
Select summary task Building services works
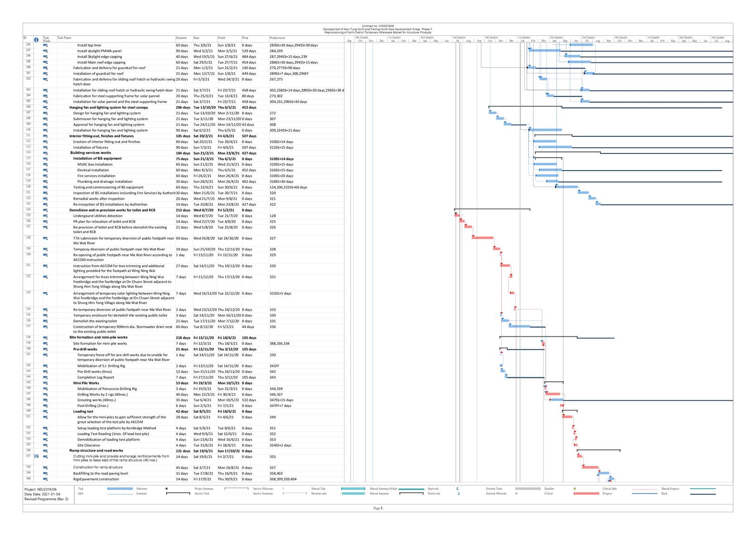click(90, 153)
